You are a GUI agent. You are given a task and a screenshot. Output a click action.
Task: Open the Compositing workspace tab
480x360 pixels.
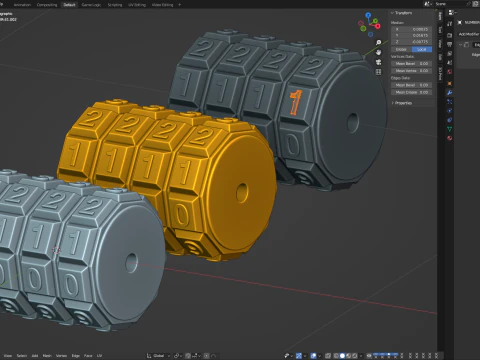click(x=47, y=5)
